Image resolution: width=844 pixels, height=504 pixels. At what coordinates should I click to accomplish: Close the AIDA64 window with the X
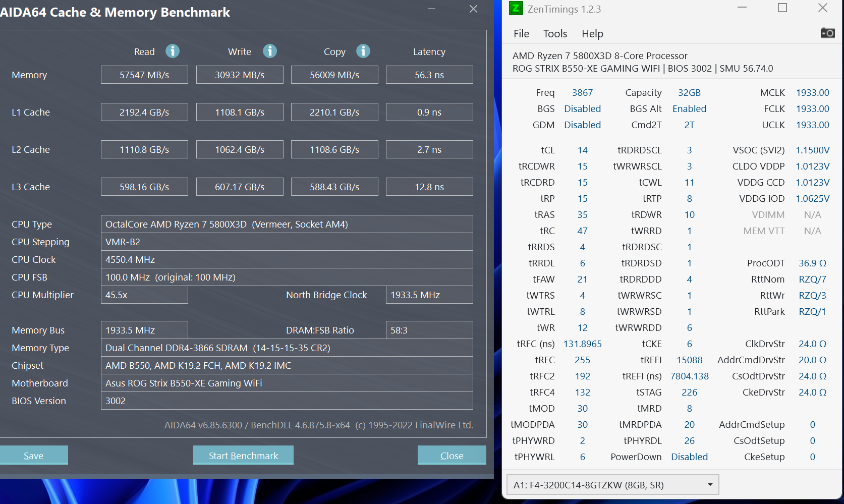coord(473,9)
